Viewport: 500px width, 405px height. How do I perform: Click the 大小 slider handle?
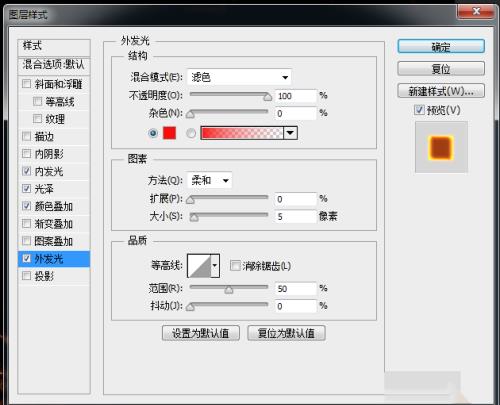[194, 218]
